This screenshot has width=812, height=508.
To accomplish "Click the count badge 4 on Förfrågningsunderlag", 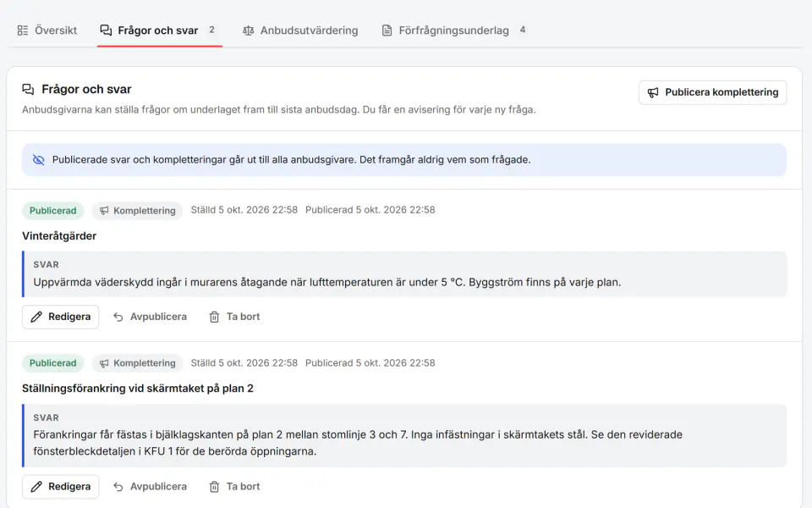I will click(523, 30).
